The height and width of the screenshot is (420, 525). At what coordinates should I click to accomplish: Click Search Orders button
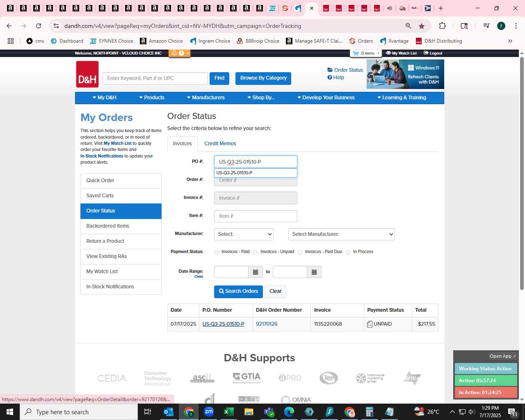pos(238,292)
